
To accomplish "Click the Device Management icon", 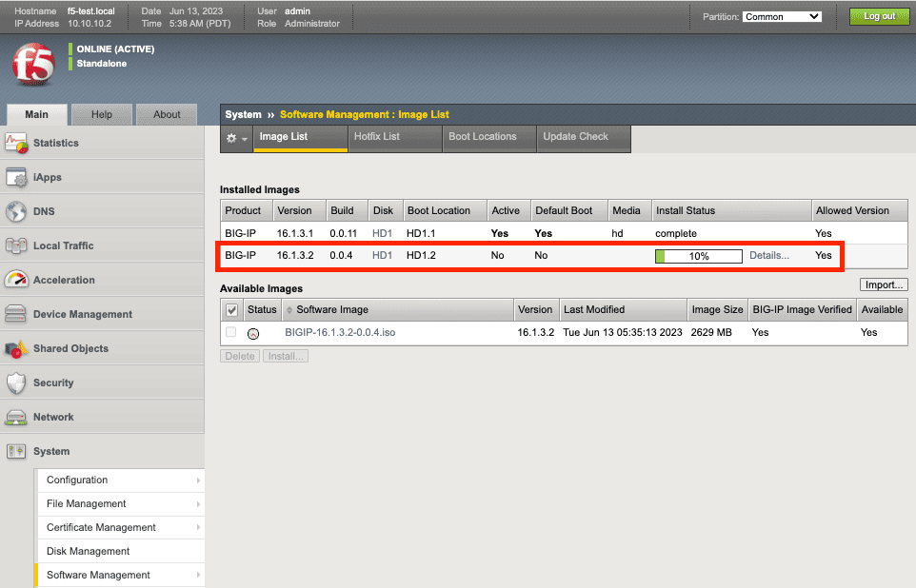I will (16, 314).
